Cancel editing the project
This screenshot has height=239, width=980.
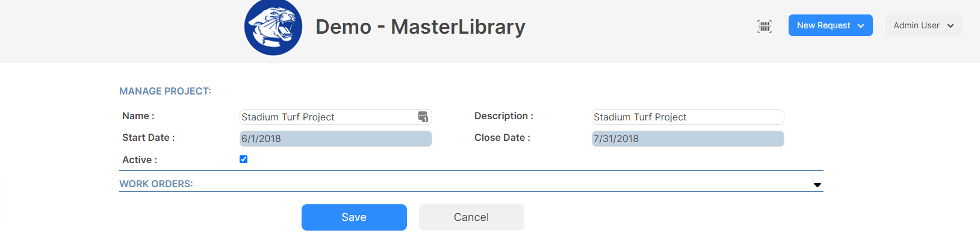471,217
